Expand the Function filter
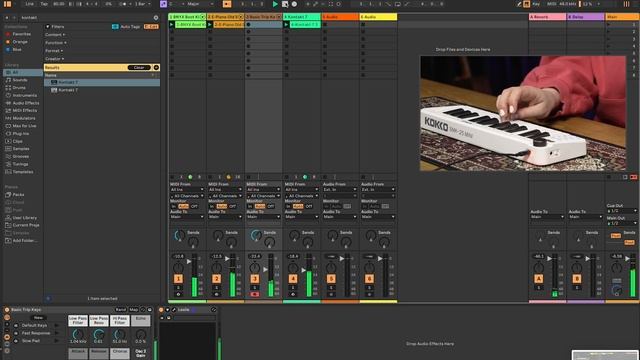Image resolution: width=640 pixels, height=360 pixels. click(56, 43)
